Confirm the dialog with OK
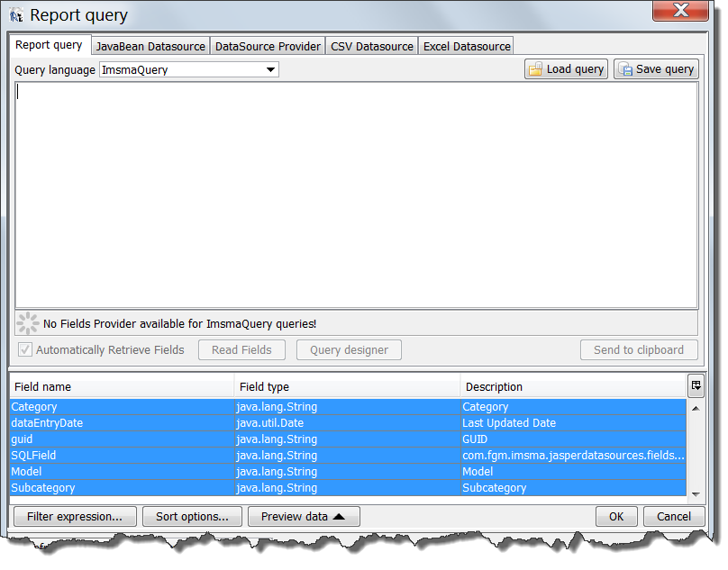 pos(616,517)
